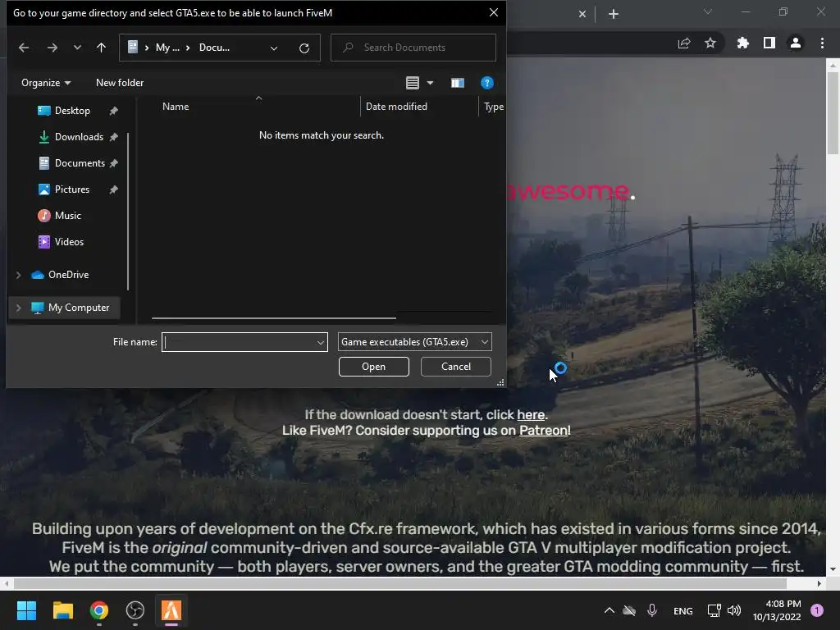Open Game executables file type dropdown
This screenshot has width=840, height=630.
coord(414,342)
